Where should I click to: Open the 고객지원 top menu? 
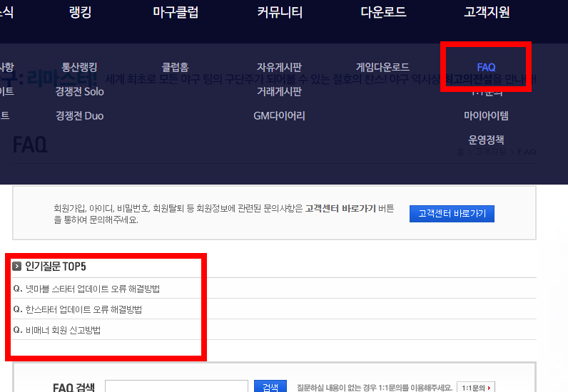487,12
